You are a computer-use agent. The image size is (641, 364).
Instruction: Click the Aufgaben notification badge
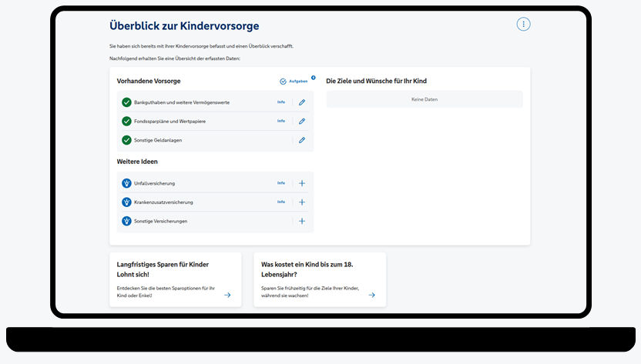313,78
